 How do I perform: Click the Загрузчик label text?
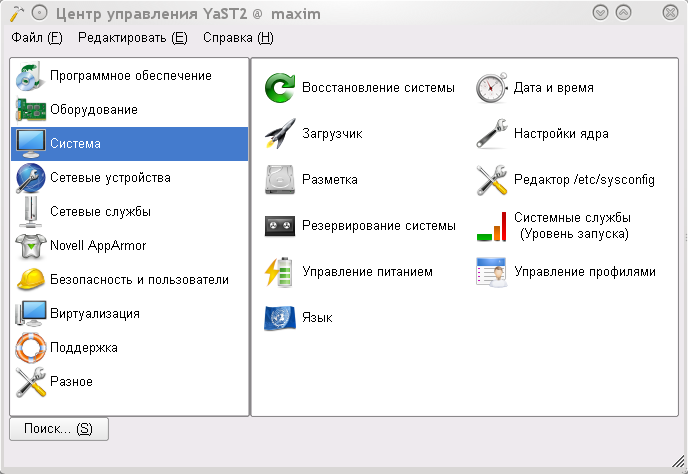pos(332,133)
